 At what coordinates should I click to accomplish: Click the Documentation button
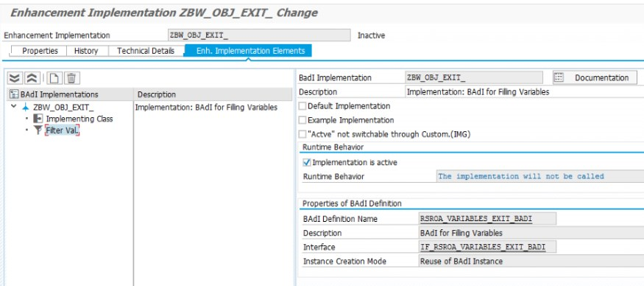(x=595, y=78)
